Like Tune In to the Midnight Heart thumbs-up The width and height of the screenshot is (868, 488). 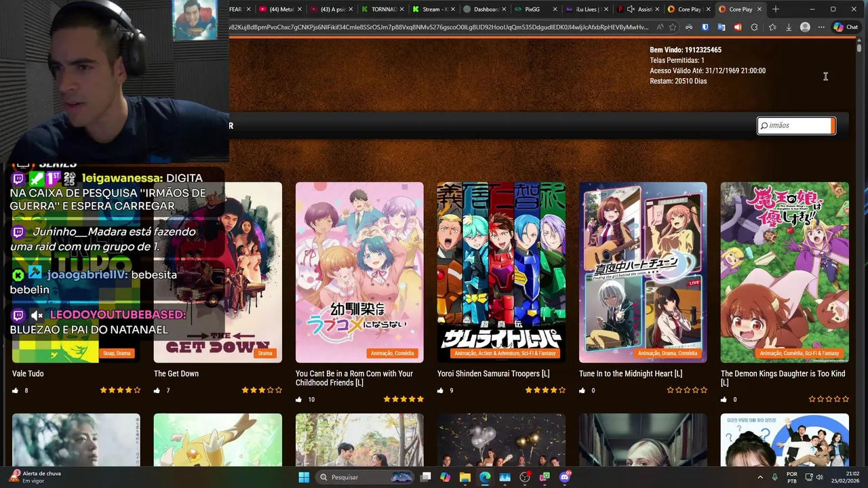(x=583, y=390)
